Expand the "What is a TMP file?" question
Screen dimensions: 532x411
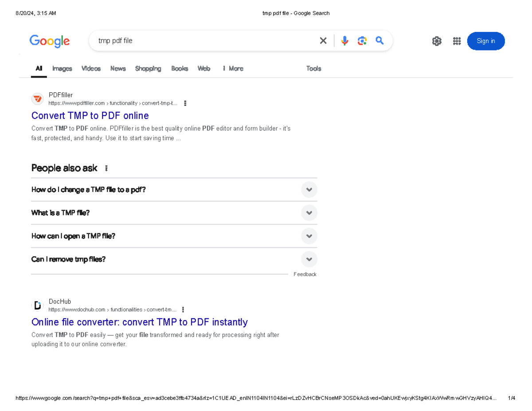coord(309,213)
